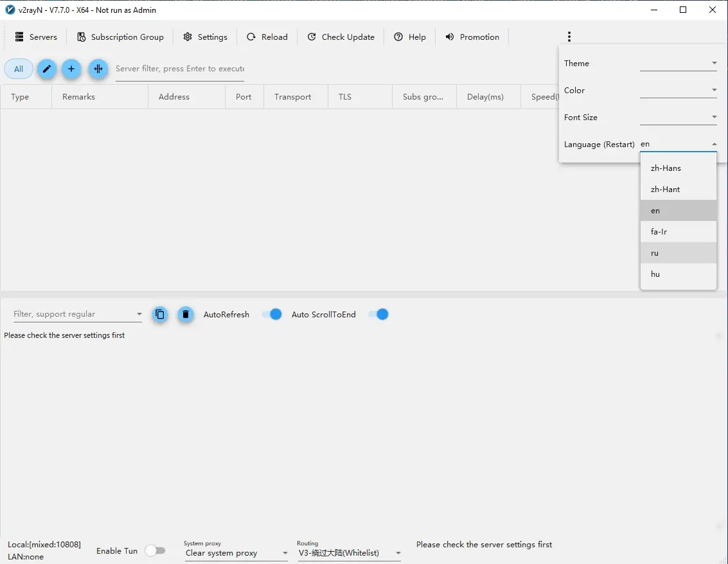Open the Subscription Group menu
This screenshot has width=728, height=564.
point(120,37)
